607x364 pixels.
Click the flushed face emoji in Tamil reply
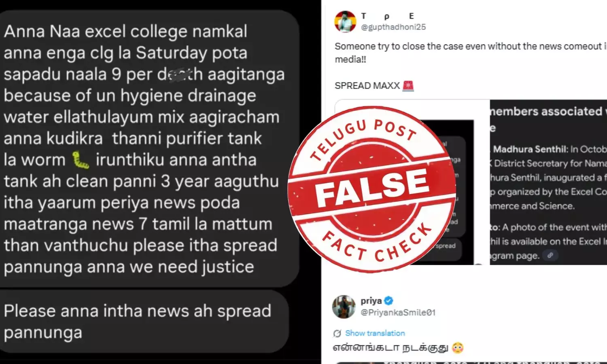pyautogui.click(x=458, y=347)
